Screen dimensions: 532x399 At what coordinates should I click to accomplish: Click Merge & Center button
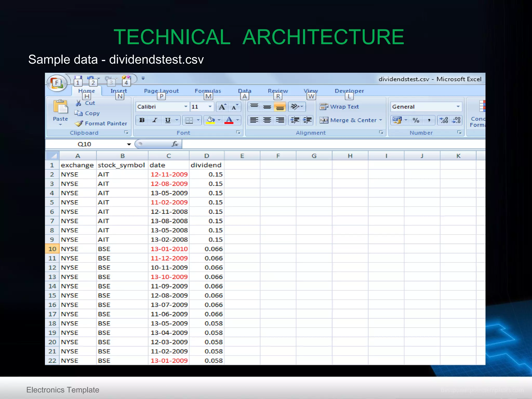click(x=348, y=120)
